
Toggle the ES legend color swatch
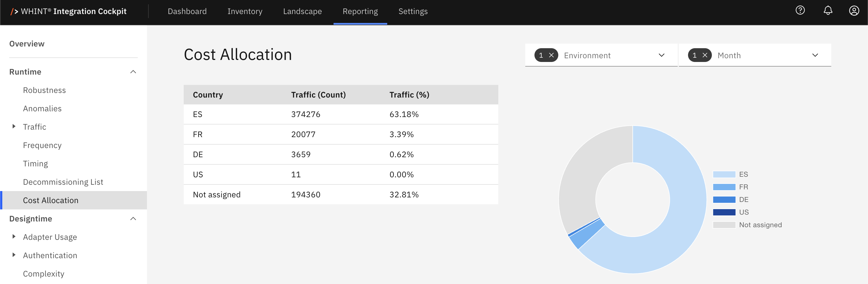click(x=724, y=174)
